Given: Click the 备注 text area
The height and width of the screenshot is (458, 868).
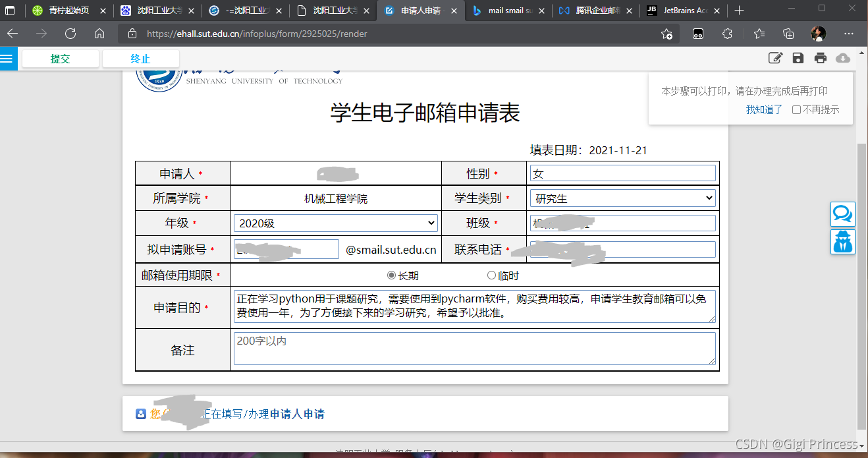Looking at the screenshot, I should 474,349.
